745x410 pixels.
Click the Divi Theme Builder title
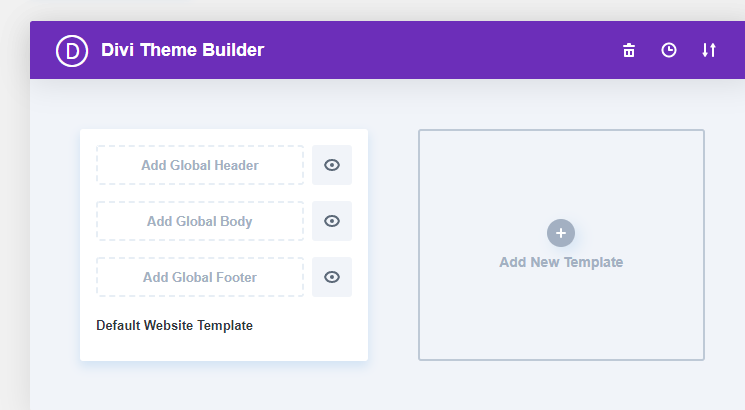pyautogui.click(x=182, y=50)
